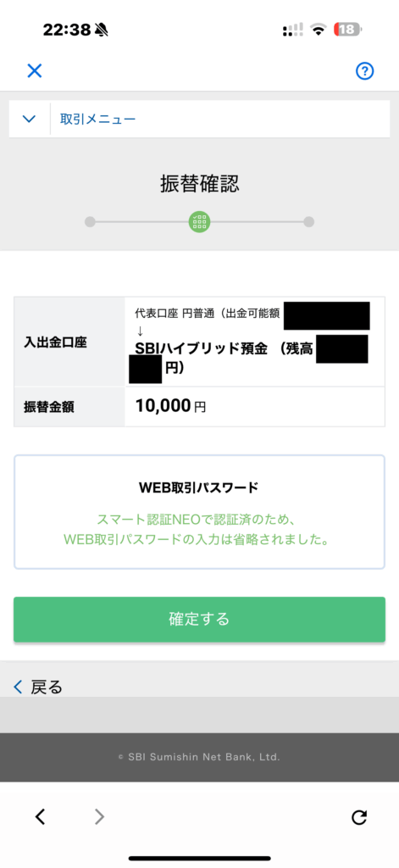Reload the page with refresh icon
Viewport: 399px width, 868px height.
click(x=359, y=817)
